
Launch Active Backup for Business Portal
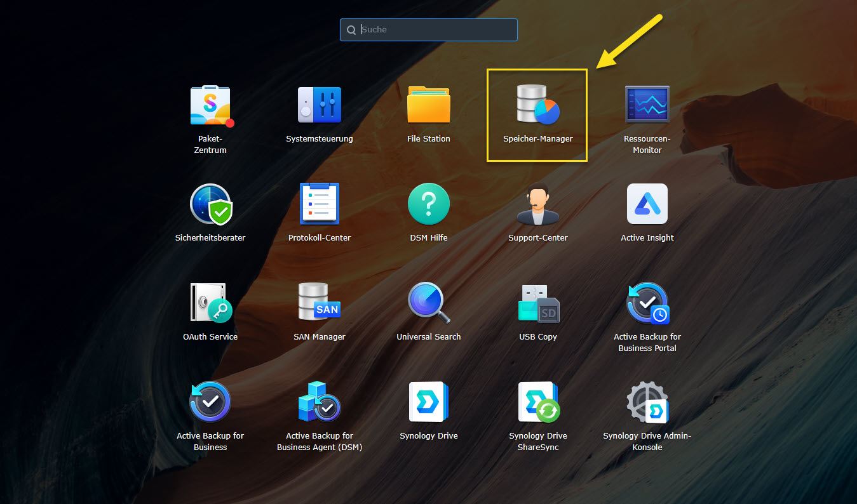coord(647,303)
